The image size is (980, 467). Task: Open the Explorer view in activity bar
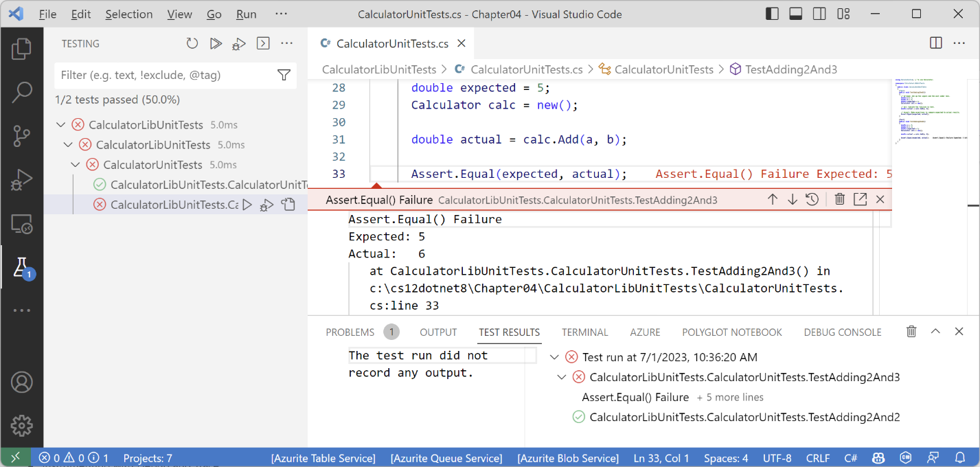click(x=22, y=49)
